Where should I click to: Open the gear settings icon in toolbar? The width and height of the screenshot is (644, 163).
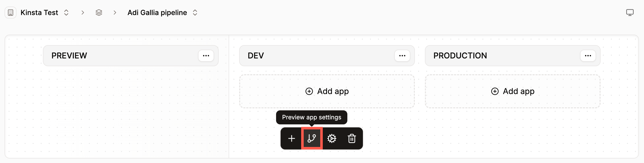tap(332, 138)
